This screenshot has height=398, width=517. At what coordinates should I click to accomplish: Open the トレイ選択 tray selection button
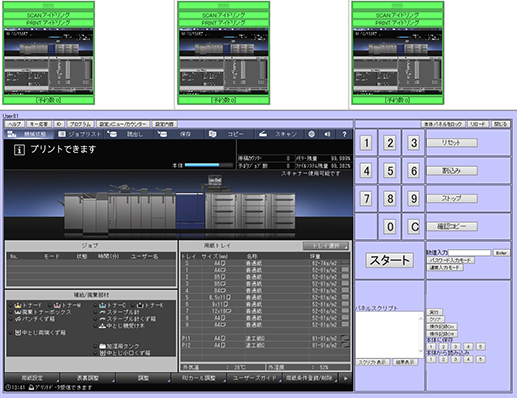pos(326,246)
